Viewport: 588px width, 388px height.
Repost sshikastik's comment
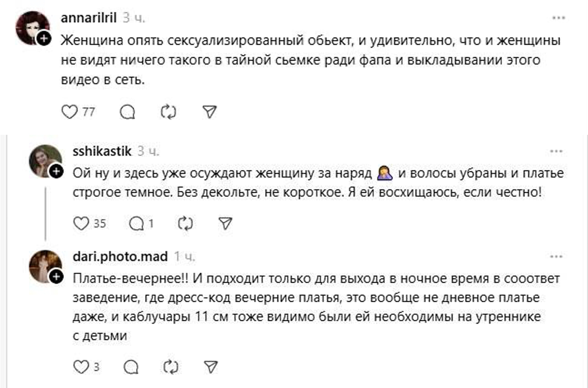(x=186, y=224)
